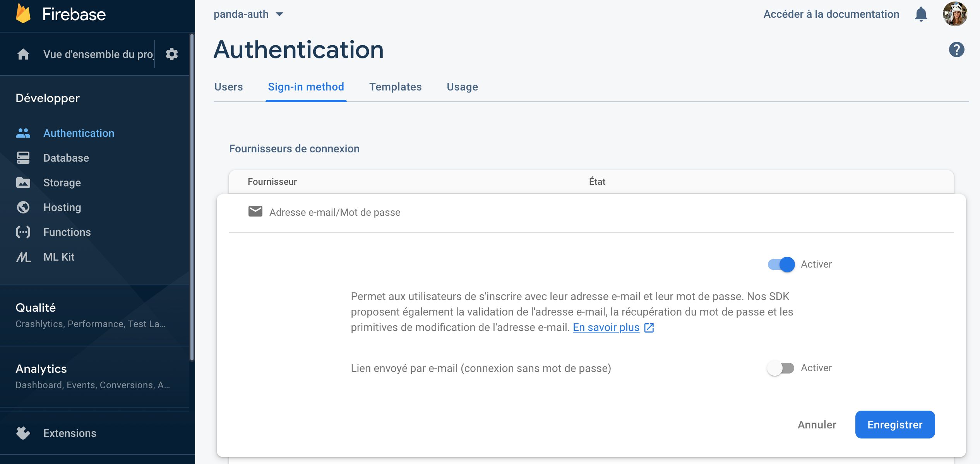Collapse the Qualité section

(x=35, y=307)
